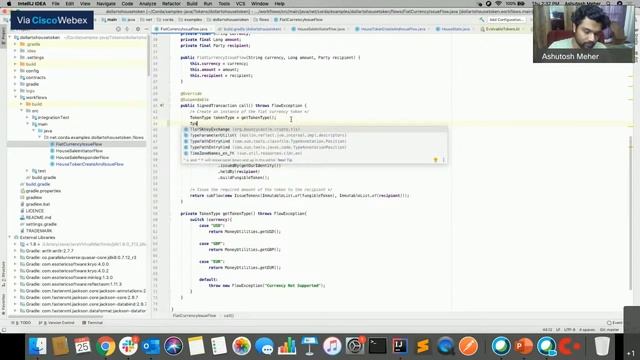Switch to IntelliJ IDEA in the Dock
640x360 pixels.
pos(400,346)
